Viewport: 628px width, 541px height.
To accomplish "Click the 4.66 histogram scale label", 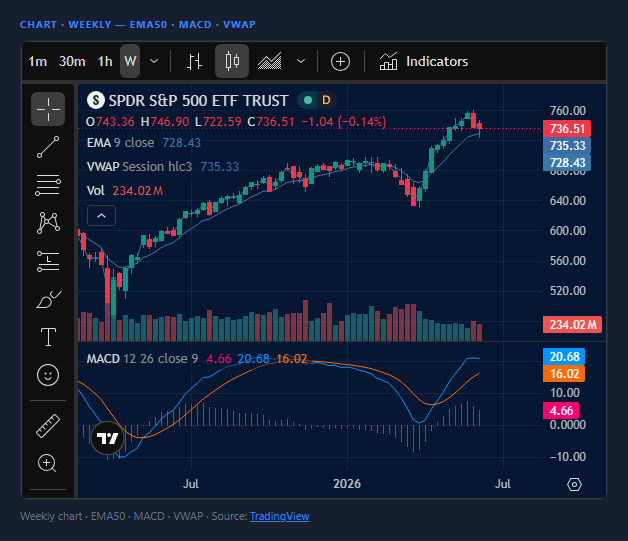I will tap(561, 411).
